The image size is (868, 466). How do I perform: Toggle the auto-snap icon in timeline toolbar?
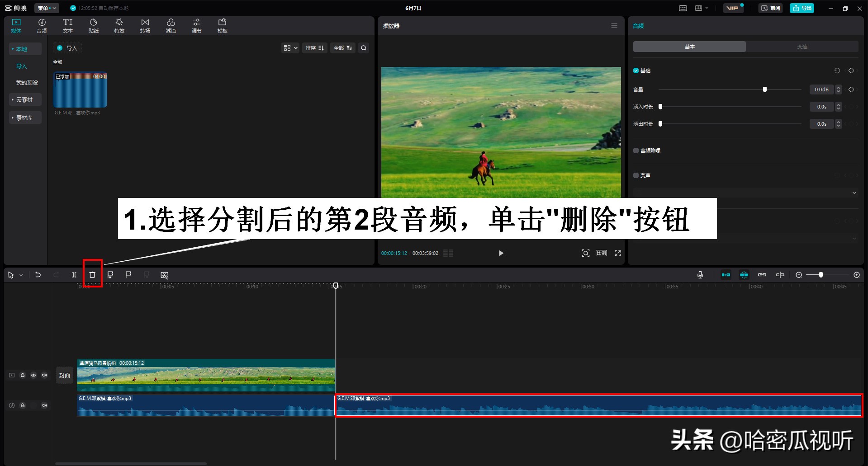click(744, 274)
